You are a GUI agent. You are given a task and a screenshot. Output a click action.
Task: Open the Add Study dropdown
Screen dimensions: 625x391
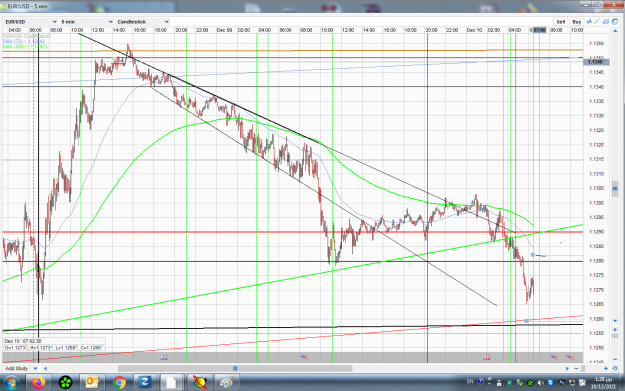click(22, 368)
